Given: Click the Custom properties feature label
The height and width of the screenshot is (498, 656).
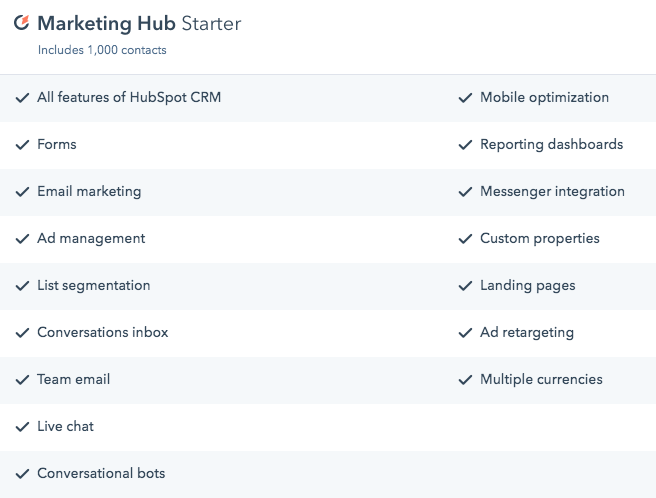Looking at the screenshot, I should pos(540,239).
